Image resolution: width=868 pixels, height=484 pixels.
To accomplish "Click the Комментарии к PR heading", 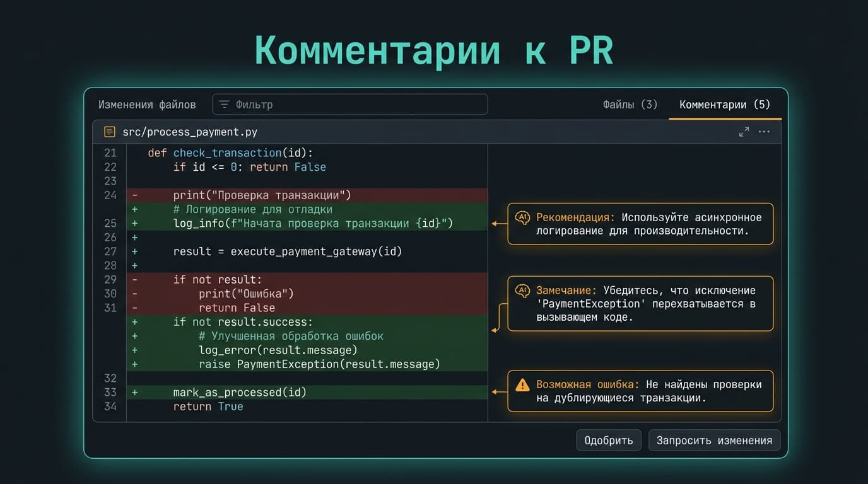I will (434, 50).
